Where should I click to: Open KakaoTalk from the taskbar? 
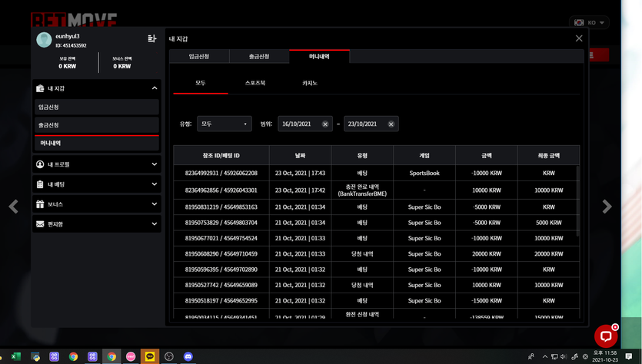pyautogui.click(x=150, y=356)
